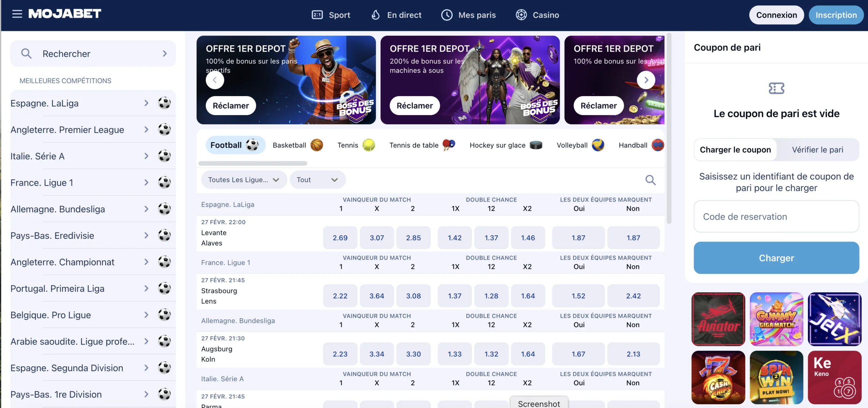Screen dimensions: 868x408
Task: Click Réclamer on the sports bonus banner
Action: pyautogui.click(x=231, y=106)
